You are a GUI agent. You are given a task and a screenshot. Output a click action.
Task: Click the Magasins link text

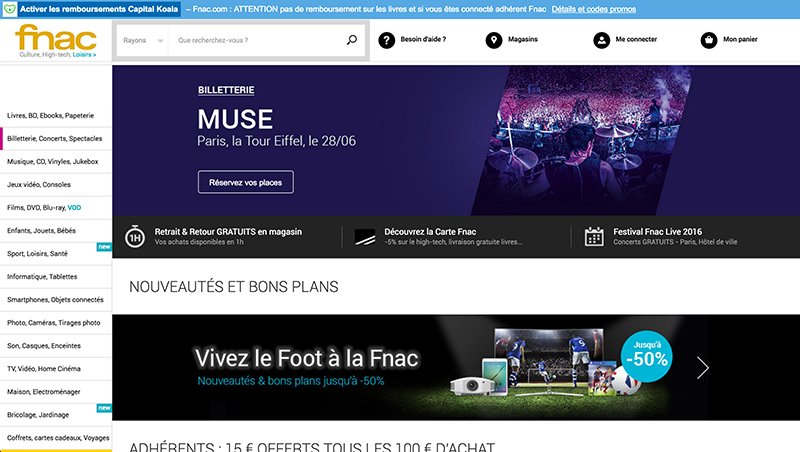click(522, 39)
